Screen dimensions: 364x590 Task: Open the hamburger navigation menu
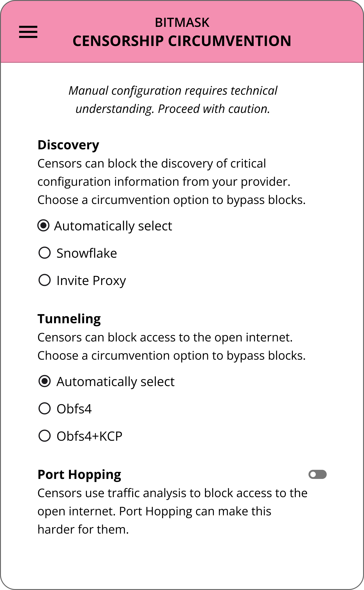coord(28,32)
